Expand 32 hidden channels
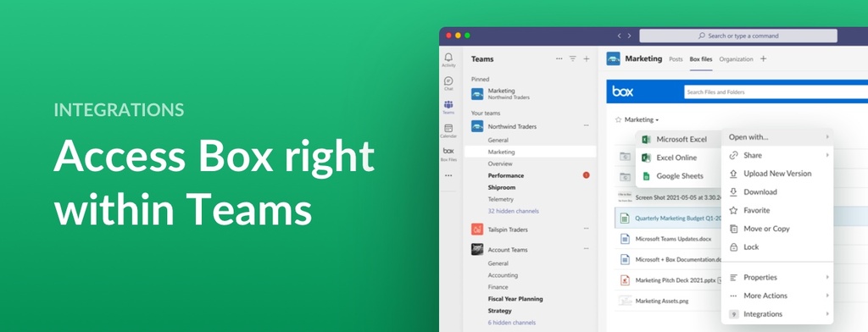The image size is (868, 332). coord(513,212)
